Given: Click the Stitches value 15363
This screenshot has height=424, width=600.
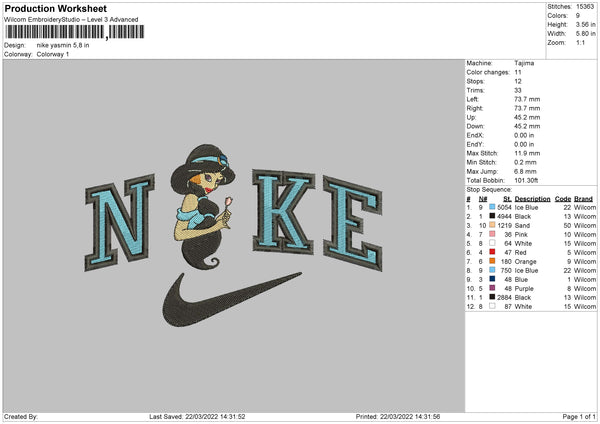Looking at the screenshot, I should click(x=585, y=7).
